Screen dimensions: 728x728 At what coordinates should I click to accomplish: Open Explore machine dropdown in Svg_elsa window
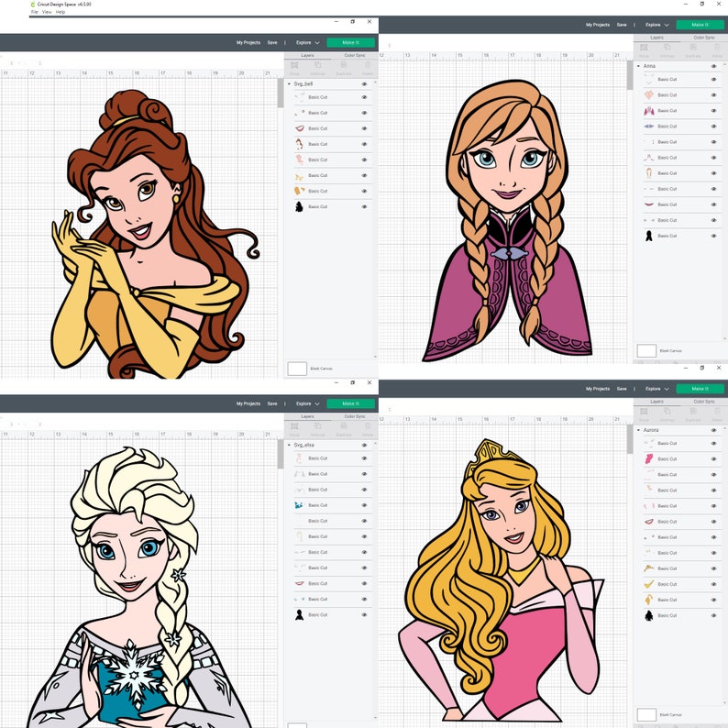(308, 404)
